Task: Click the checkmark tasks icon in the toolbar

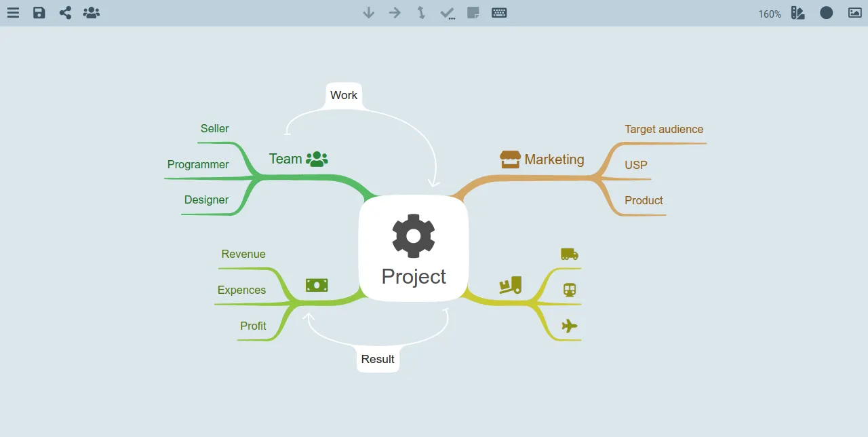Action: (x=447, y=12)
